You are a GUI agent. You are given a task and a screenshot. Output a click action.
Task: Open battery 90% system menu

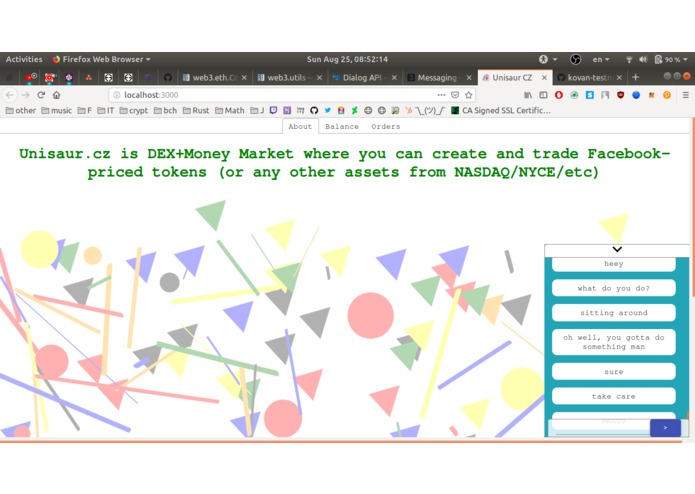(x=671, y=59)
